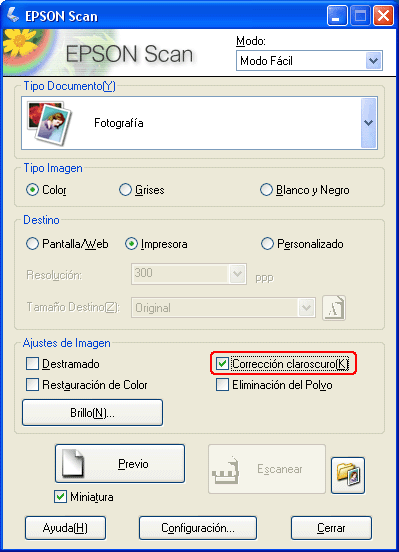Click the Ayuda help button
This screenshot has width=399, height=552.
click(x=65, y=528)
